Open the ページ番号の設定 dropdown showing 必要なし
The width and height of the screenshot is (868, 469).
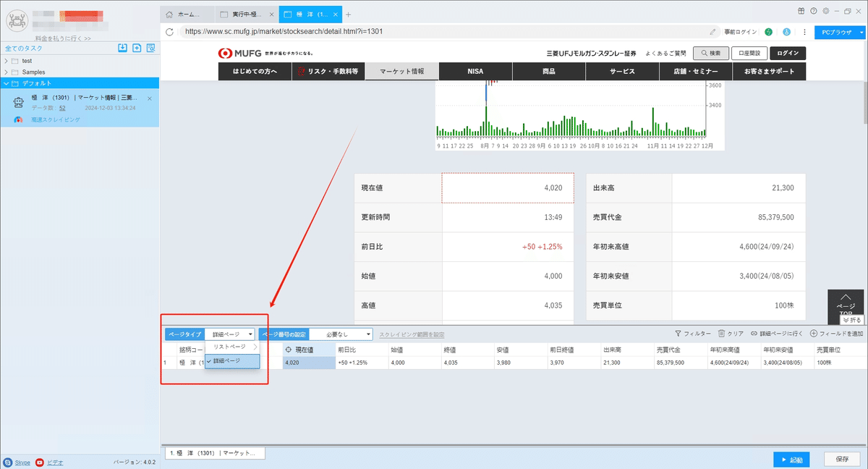[x=341, y=334]
